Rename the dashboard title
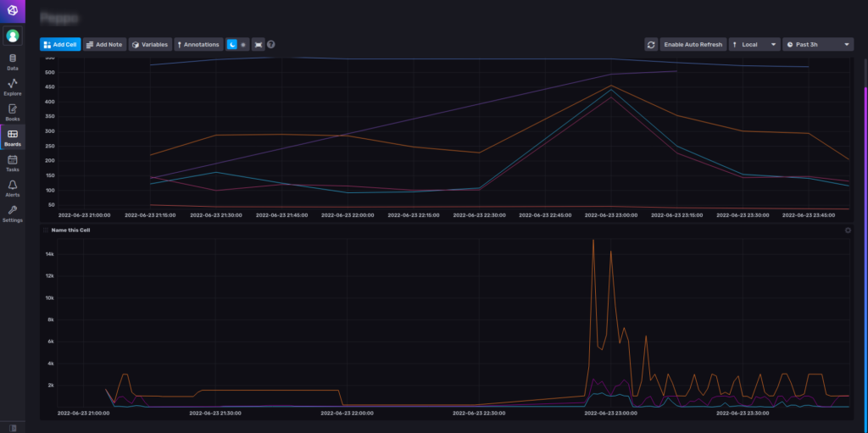This screenshot has height=433, width=868. click(x=58, y=19)
